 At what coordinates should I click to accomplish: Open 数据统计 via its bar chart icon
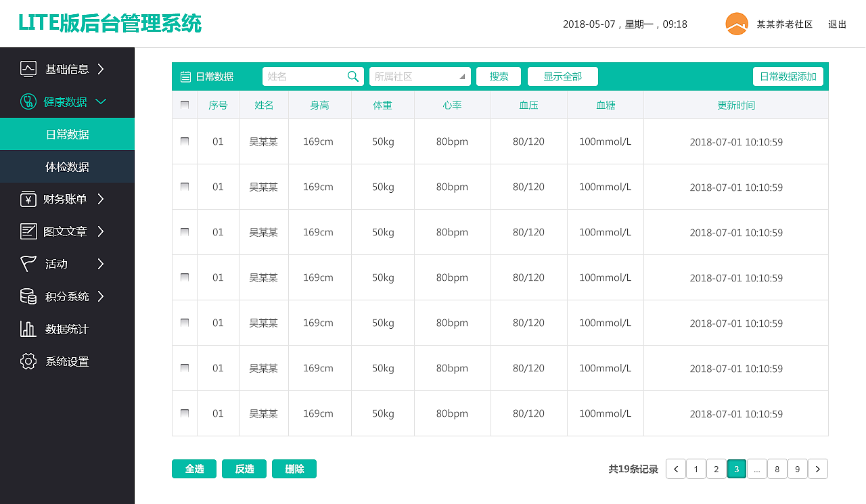click(x=28, y=329)
